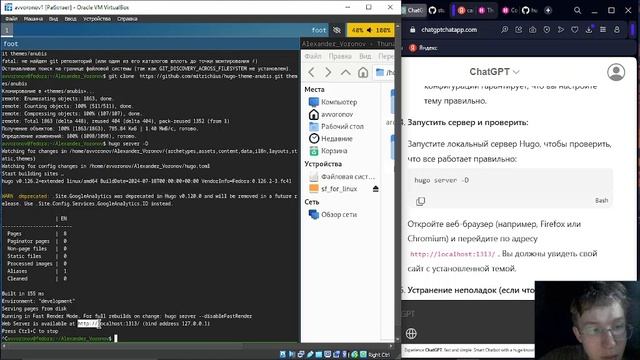Click the browser tab search magnifier
Image resolution: width=640 pixels, height=360 pixels.
click(577, 11)
